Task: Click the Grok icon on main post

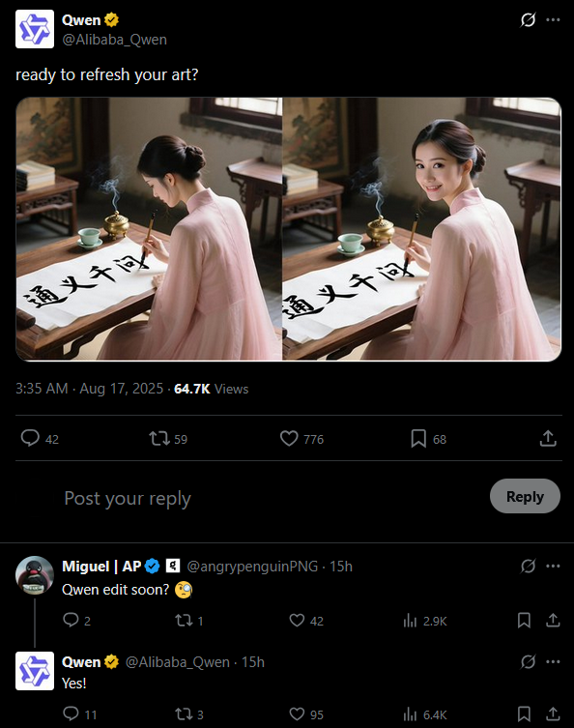Action: [x=528, y=20]
